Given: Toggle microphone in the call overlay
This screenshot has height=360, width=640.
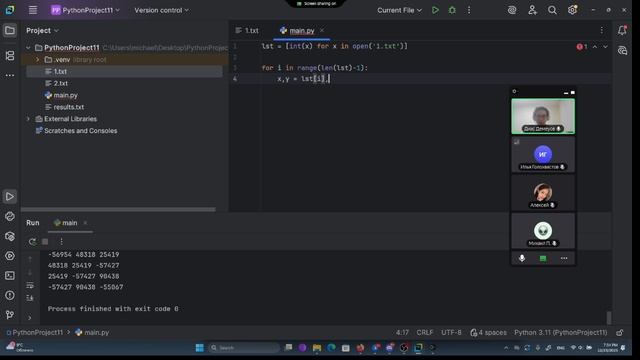Looking at the screenshot, I should click(x=522, y=258).
